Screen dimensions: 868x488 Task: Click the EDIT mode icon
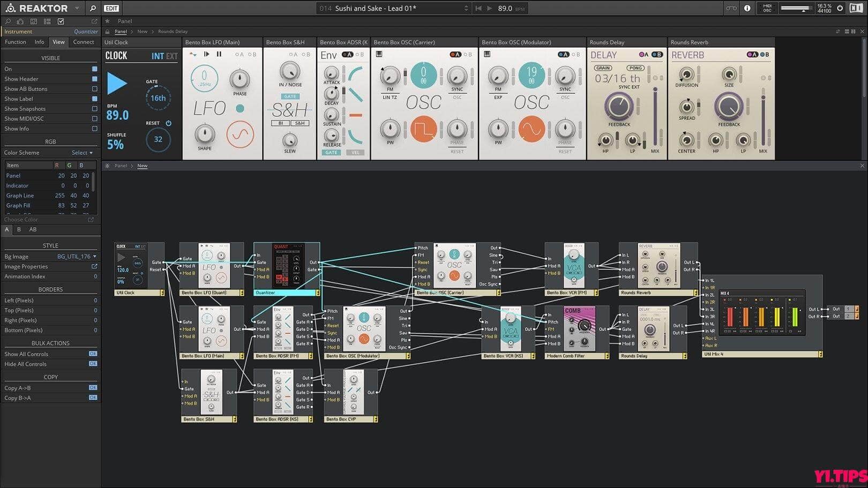[x=111, y=8]
